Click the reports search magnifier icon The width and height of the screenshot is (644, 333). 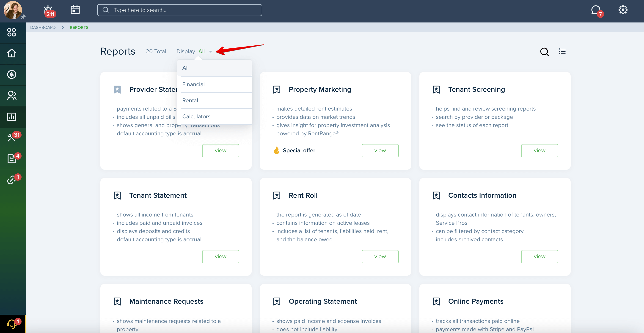point(544,52)
